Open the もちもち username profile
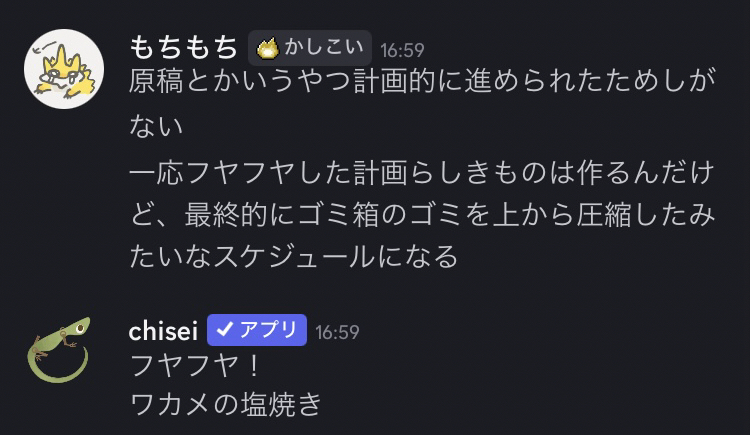 184,47
